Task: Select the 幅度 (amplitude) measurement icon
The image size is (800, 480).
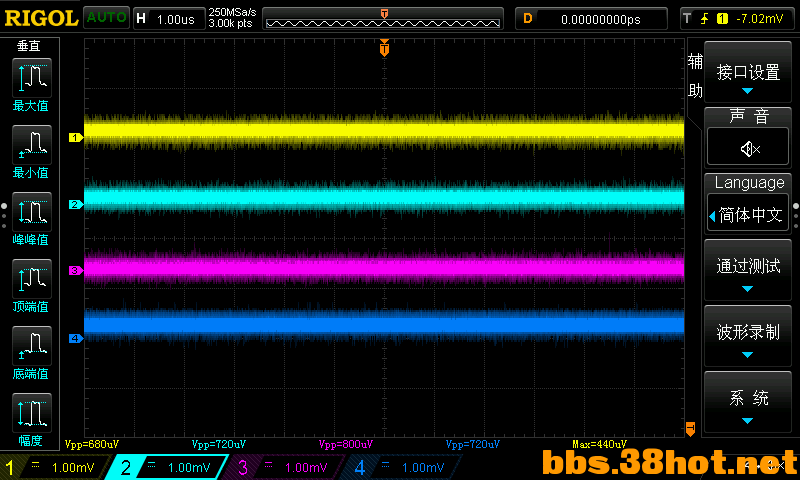Action: click(x=32, y=413)
